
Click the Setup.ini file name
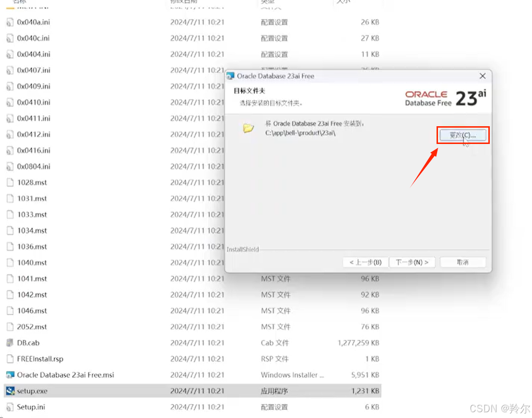31,407
